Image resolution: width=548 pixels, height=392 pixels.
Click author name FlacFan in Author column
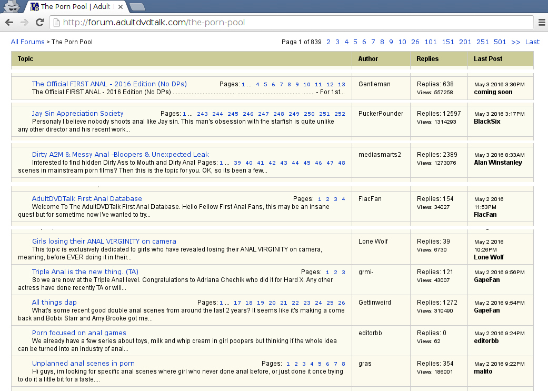(x=370, y=199)
